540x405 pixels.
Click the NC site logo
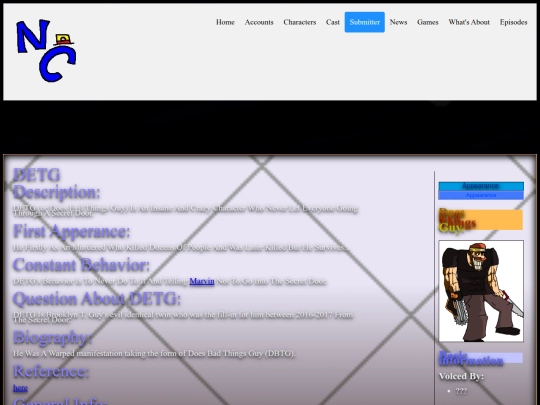pos(46,51)
